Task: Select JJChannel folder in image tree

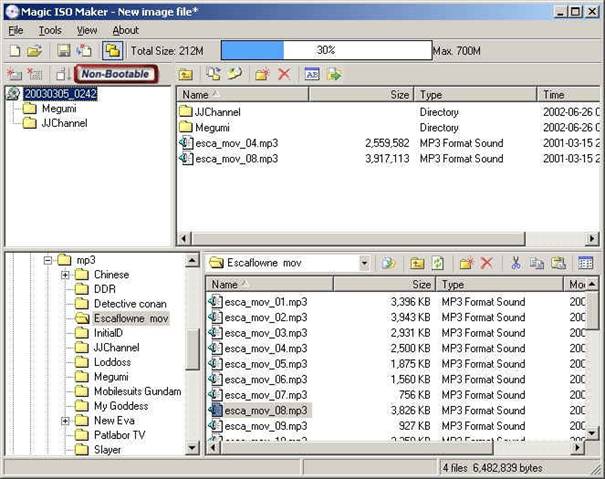Action: (64, 123)
